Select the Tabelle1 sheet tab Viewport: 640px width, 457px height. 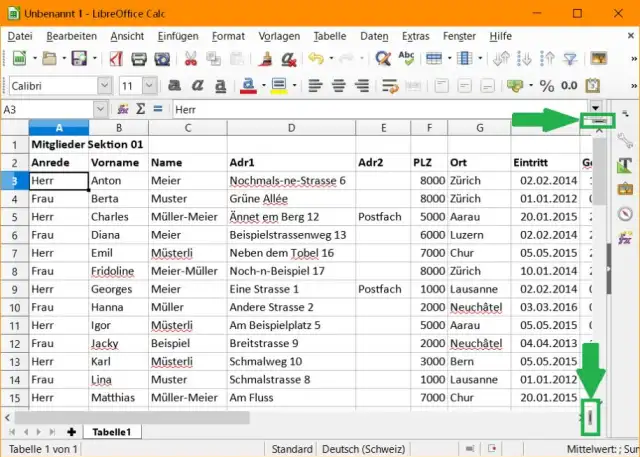(x=112, y=431)
